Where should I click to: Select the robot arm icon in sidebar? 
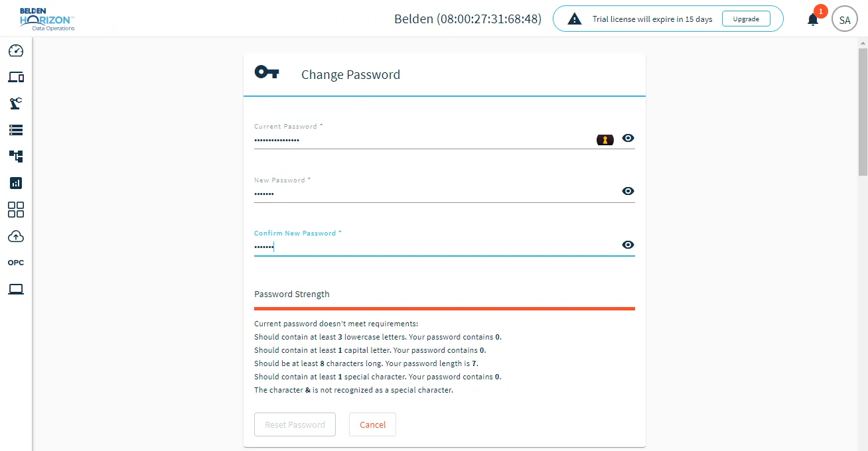tap(16, 103)
